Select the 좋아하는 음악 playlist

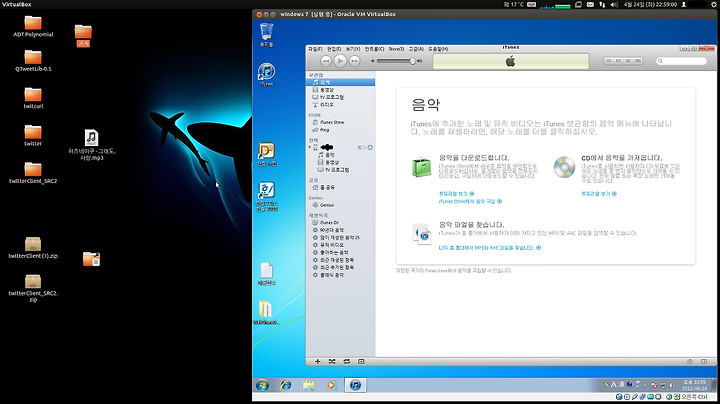click(x=340, y=252)
